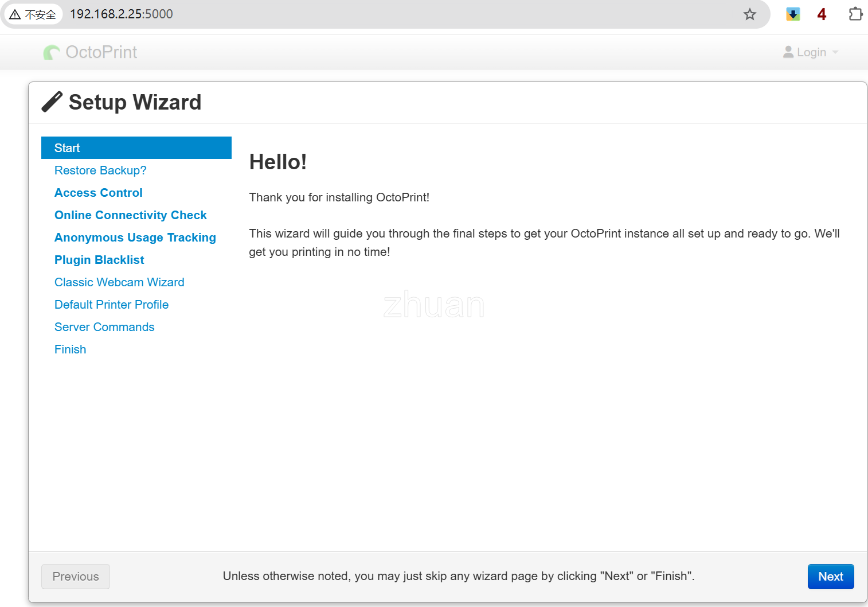
Task: Open the Server Commands step
Action: pos(104,327)
